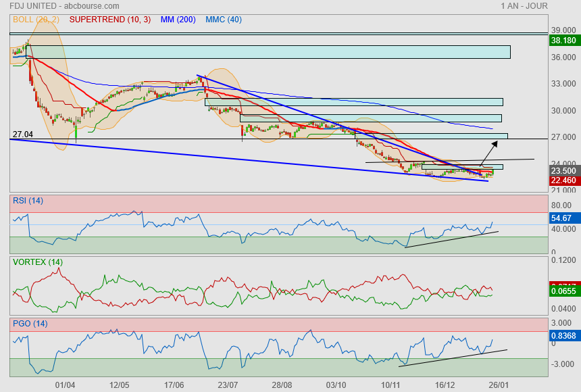Click the 01/04 date axis label

coord(65,385)
